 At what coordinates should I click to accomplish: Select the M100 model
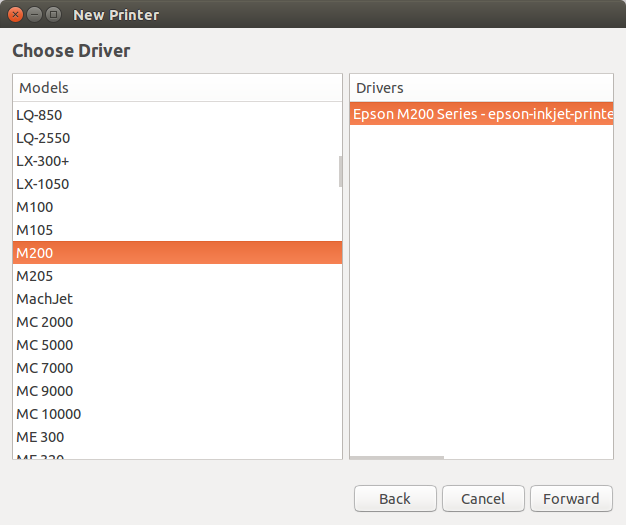click(177, 207)
